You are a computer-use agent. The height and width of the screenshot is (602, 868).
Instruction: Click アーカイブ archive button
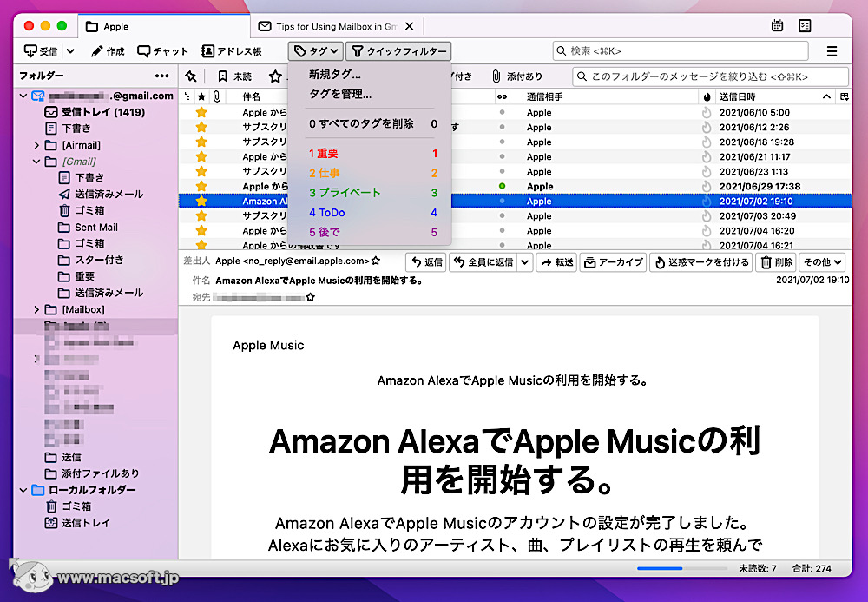coord(614,262)
